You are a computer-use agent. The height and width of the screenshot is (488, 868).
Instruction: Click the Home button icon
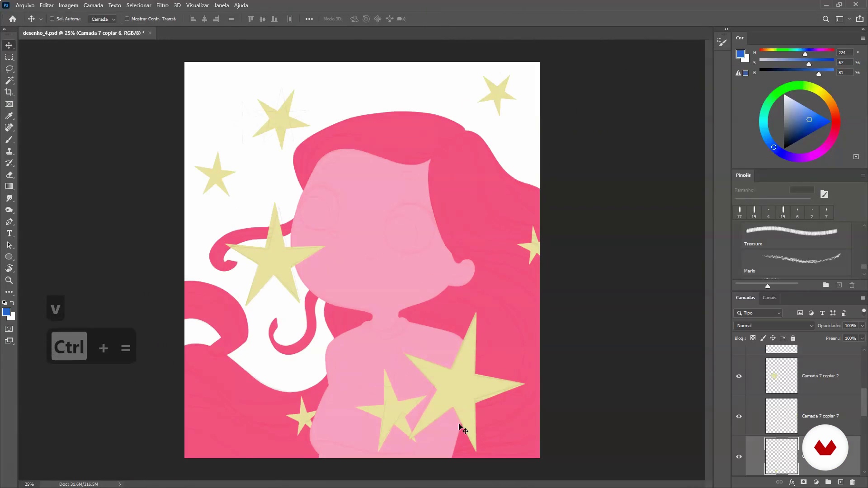point(13,19)
